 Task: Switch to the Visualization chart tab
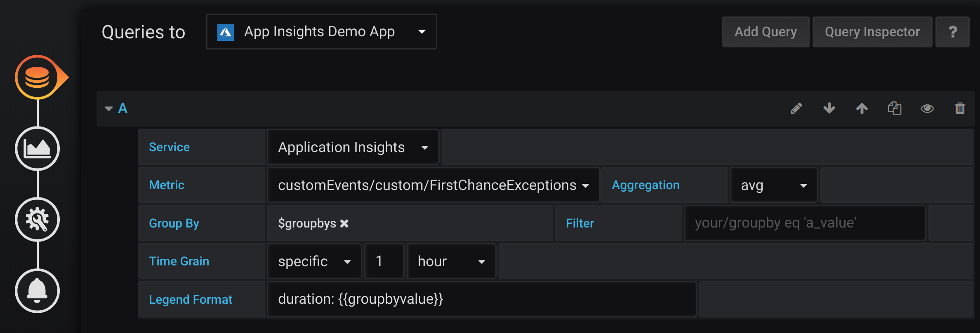pos(37,148)
